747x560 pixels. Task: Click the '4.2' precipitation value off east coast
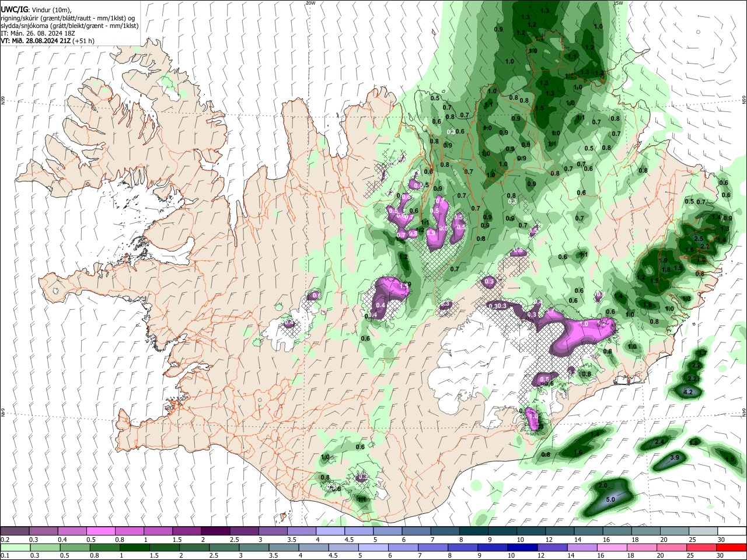click(687, 392)
